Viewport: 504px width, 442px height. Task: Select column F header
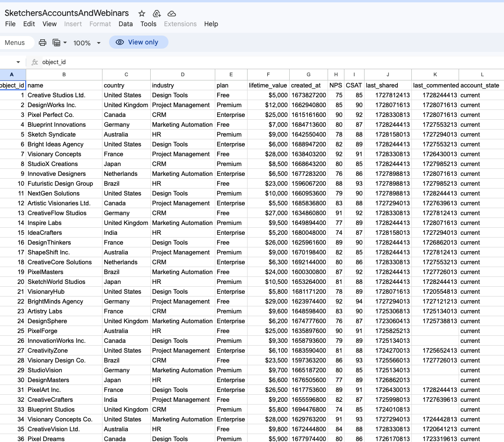(268, 74)
